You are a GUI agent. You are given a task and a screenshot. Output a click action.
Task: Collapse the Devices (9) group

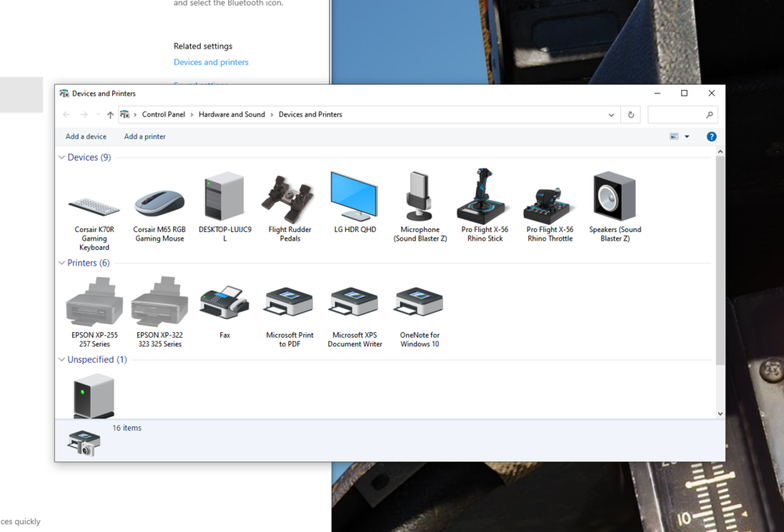tap(61, 157)
